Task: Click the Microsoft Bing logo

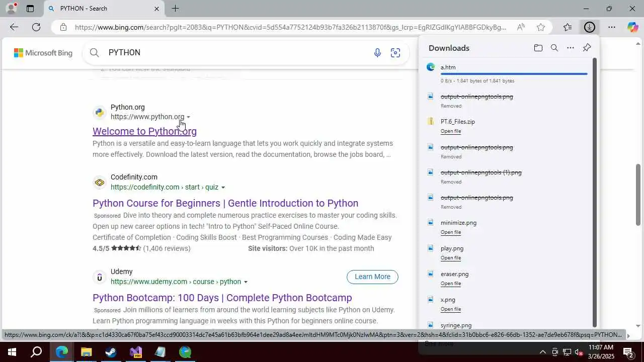Action: (x=43, y=53)
